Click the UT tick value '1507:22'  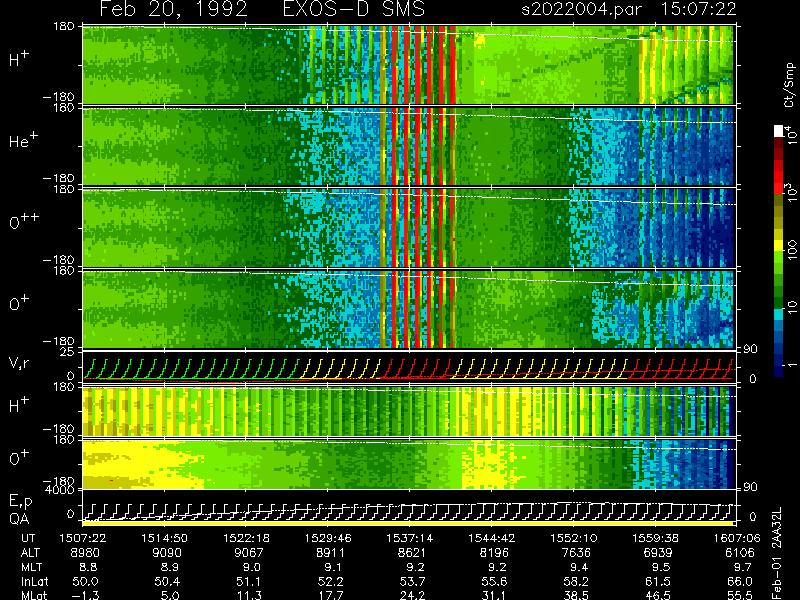[83, 538]
